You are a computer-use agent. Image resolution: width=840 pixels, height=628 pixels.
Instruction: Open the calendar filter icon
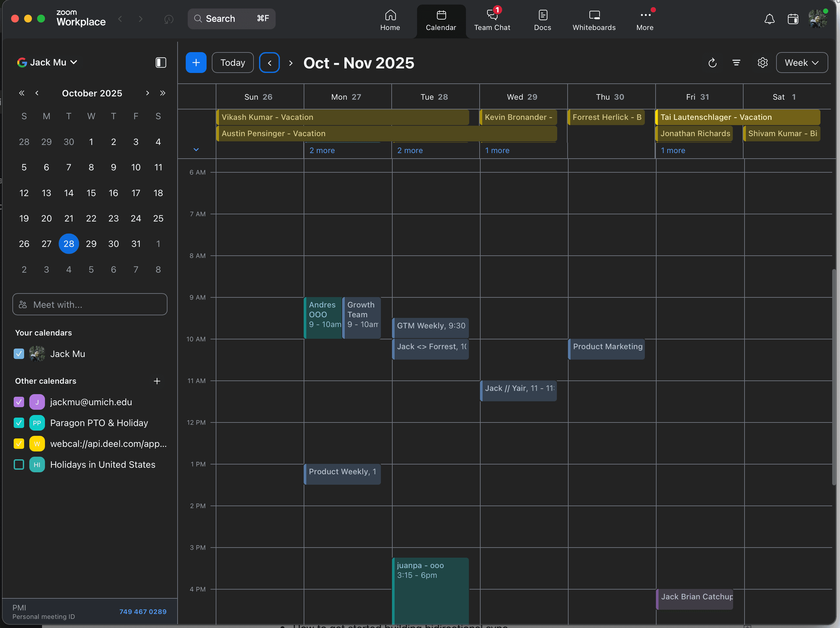pos(736,63)
